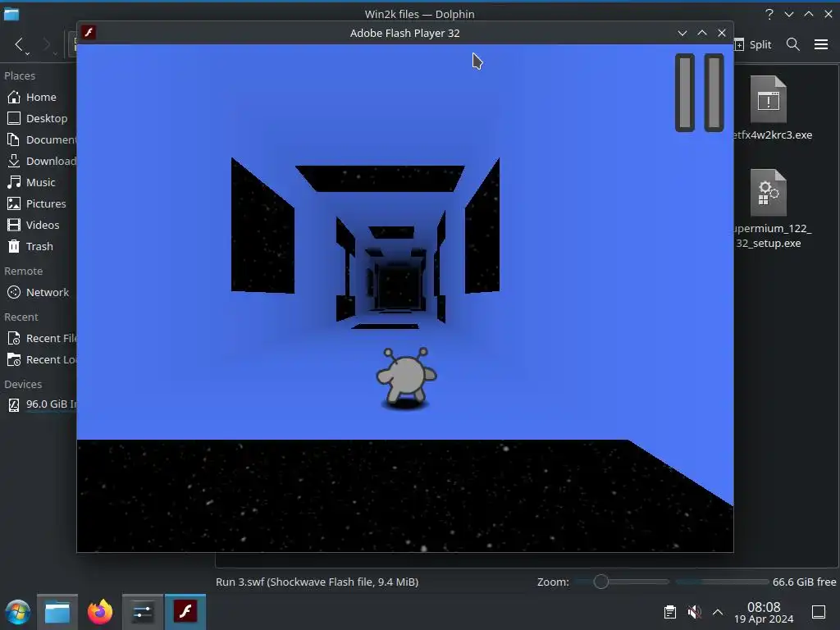
Task: Click the Trash bin icon
Action: (14, 246)
